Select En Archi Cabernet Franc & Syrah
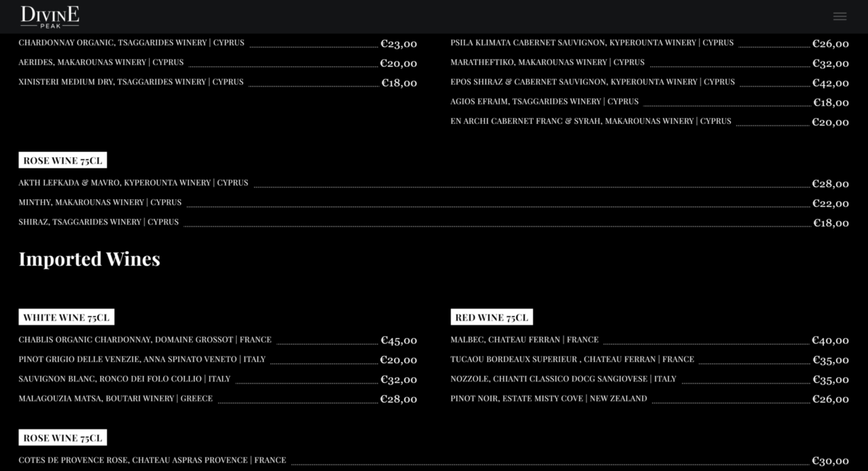868x471 pixels. click(x=591, y=121)
